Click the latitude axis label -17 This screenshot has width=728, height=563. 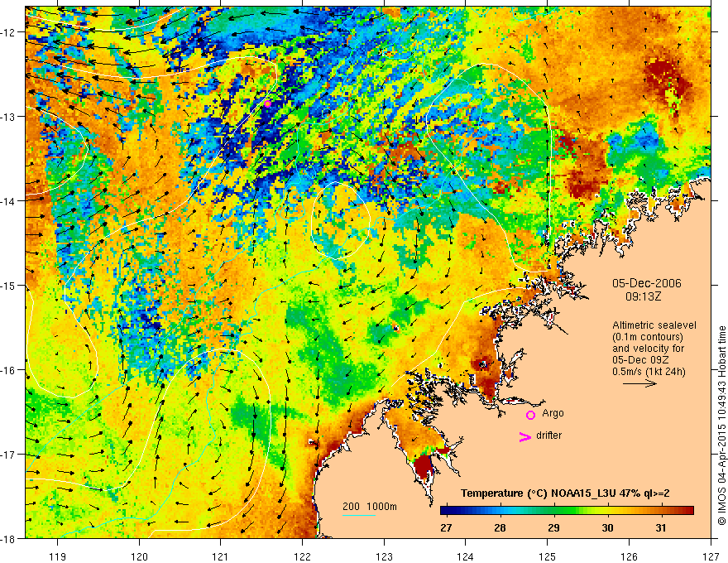coord(9,455)
